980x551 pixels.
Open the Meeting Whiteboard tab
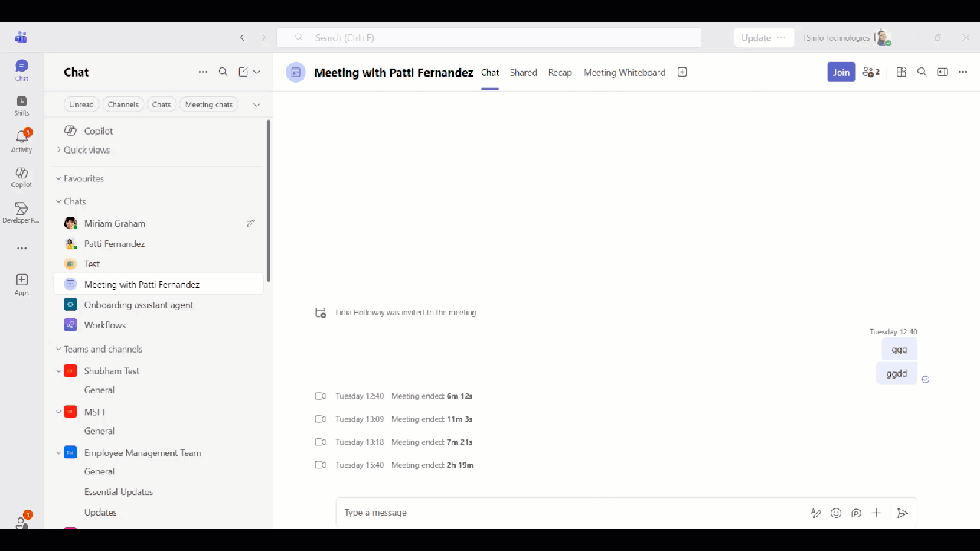624,73
